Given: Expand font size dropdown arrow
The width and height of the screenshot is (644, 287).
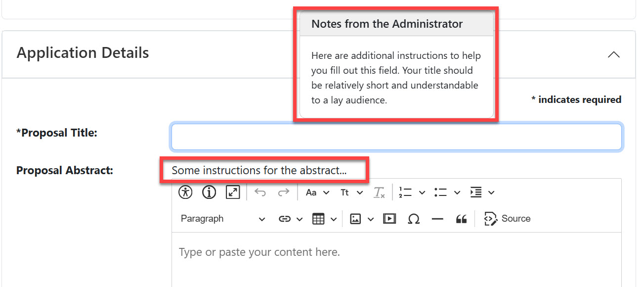Looking at the screenshot, I should 360,192.
